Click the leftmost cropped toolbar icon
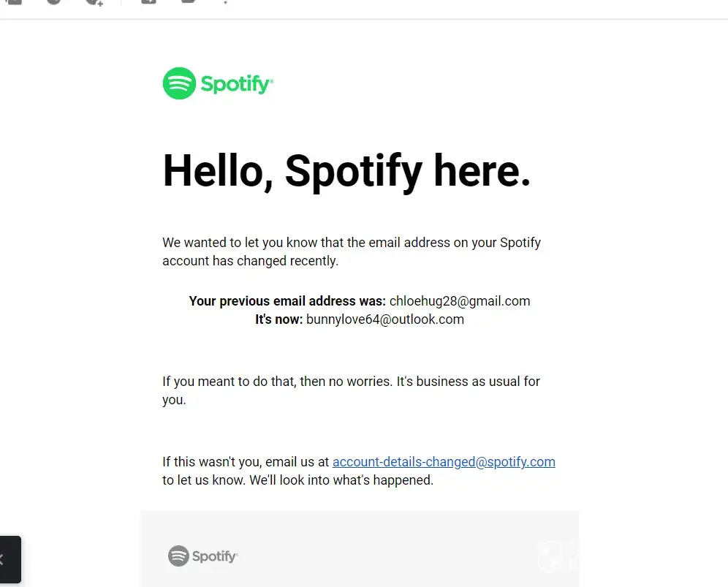This screenshot has height=587, width=728. (15, 2)
